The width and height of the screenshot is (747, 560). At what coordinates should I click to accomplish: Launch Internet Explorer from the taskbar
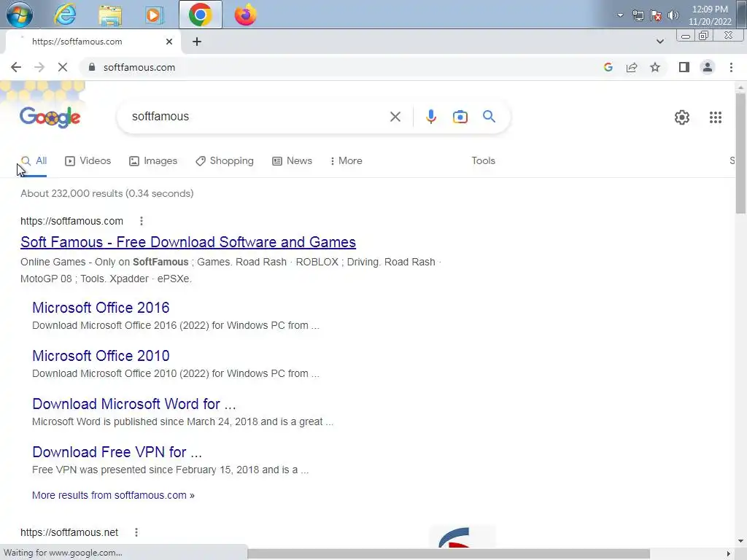(x=65, y=15)
